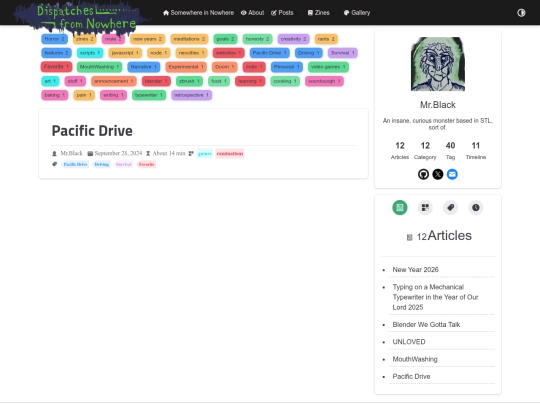Select the baking 1 tag

[x=55, y=95]
